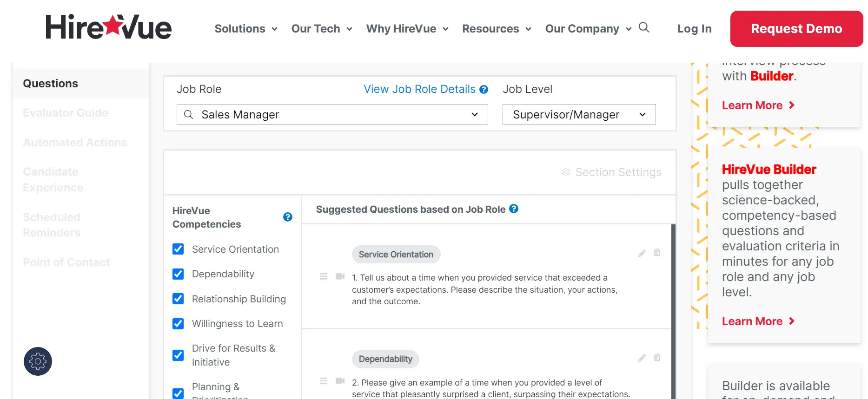868x399 pixels.
Task: Click the question 1 text about exceeding expectations
Action: pyautogui.click(x=484, y=289)
